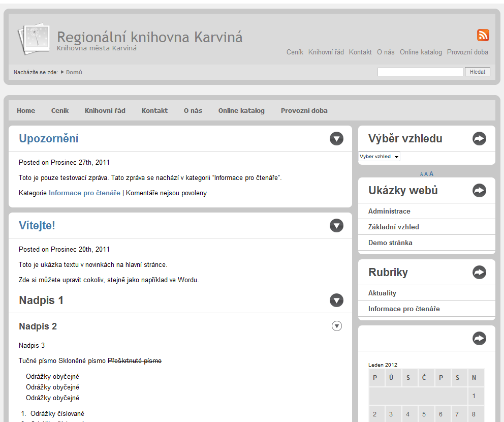
Task: Toggle the Nadpis 1 section arrow
Action: (x=336, y=300)
